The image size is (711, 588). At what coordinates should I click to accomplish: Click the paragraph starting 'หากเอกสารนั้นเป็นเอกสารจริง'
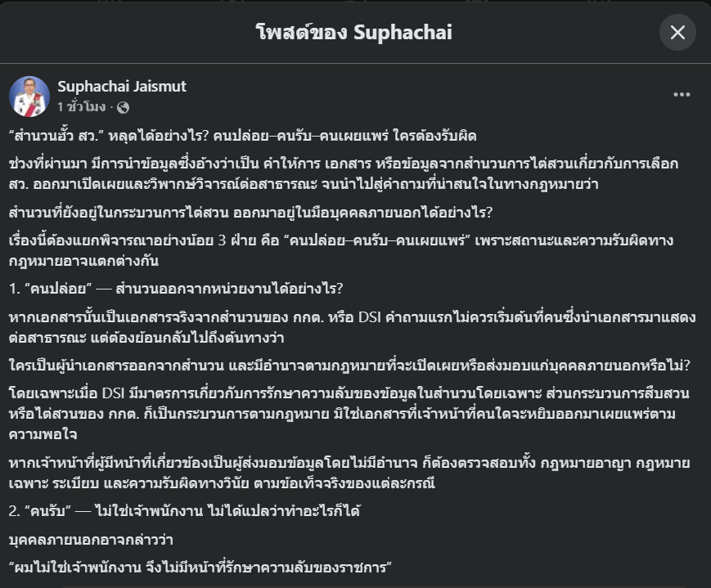[x=353, y=327]
